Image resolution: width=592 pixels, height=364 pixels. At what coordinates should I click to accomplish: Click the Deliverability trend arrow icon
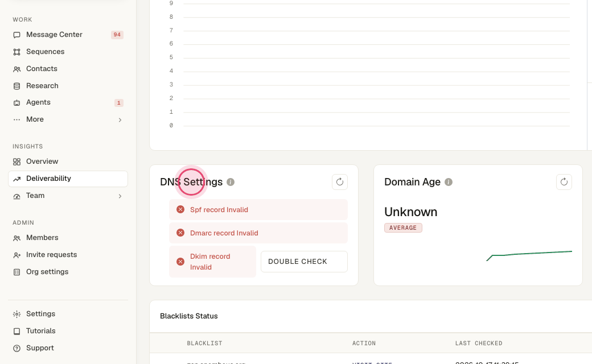pos(17,179)
